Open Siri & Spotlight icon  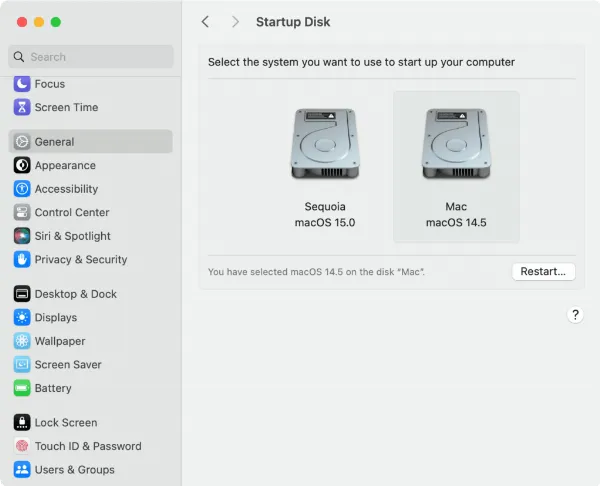[x=22, y=236]
